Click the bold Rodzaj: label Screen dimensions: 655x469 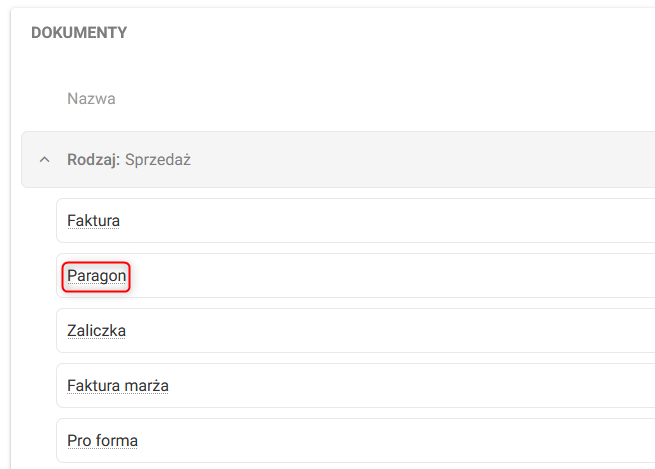(94, 160)
